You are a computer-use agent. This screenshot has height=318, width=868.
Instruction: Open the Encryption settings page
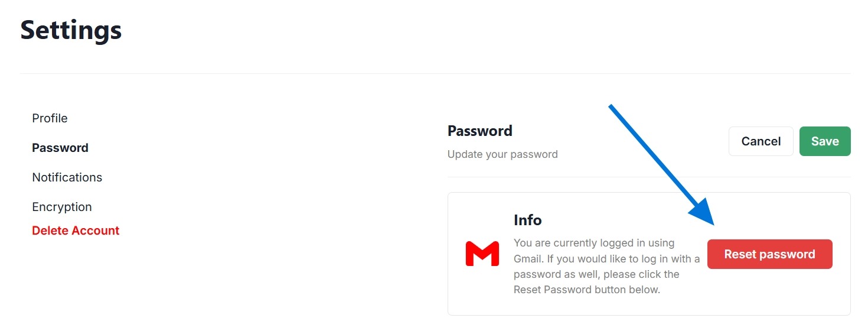pos(62,207)
